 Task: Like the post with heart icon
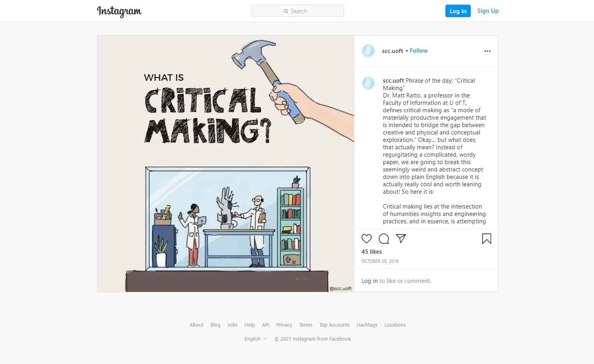(x=367, y=239)
